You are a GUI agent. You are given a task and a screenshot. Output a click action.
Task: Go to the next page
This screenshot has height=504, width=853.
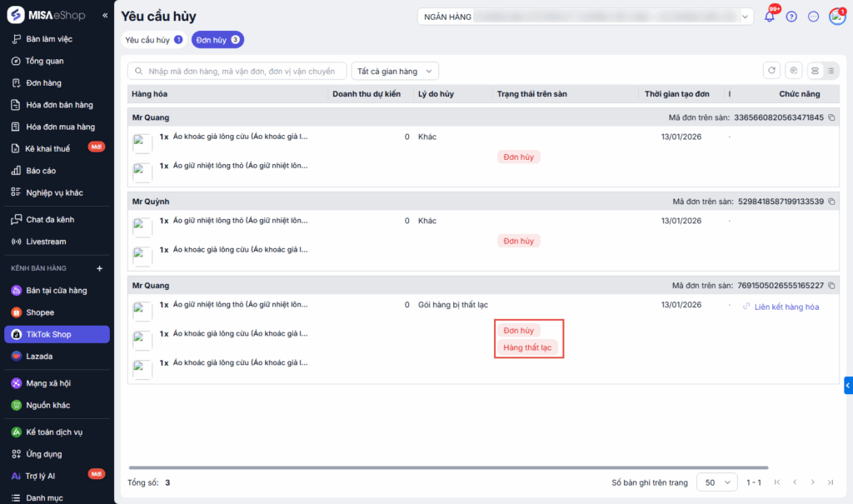[813, 482]
